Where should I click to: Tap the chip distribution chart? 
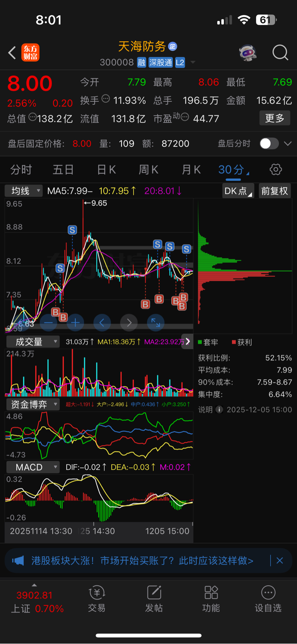click(245, 266)
